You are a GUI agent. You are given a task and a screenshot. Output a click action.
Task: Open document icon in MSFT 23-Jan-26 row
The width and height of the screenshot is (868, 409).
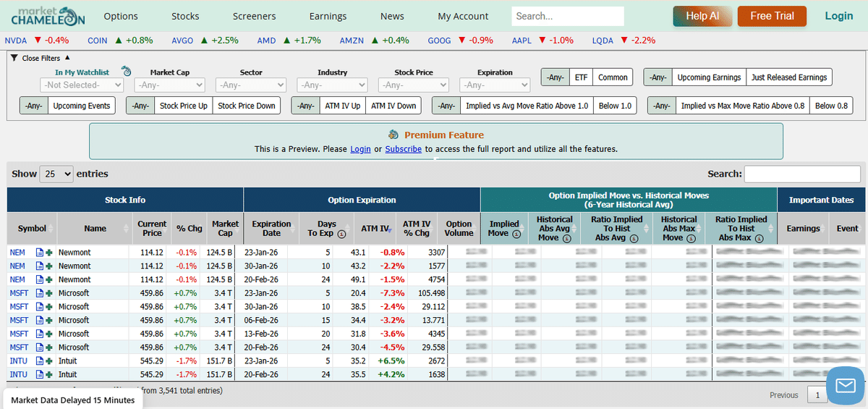tap(40, 293)
